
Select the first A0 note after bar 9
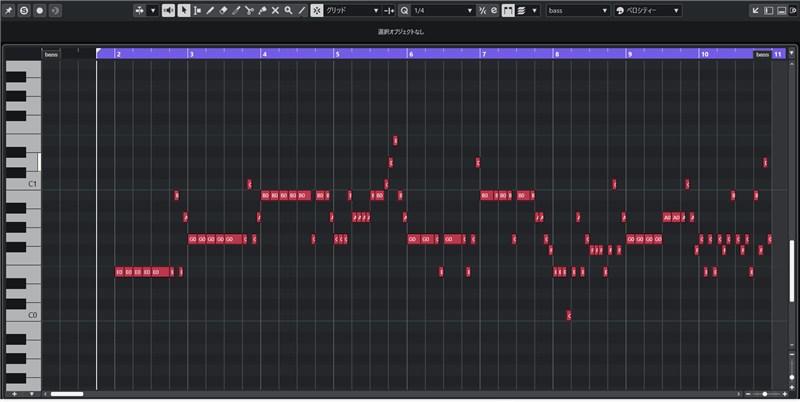(x=667, y=217)
